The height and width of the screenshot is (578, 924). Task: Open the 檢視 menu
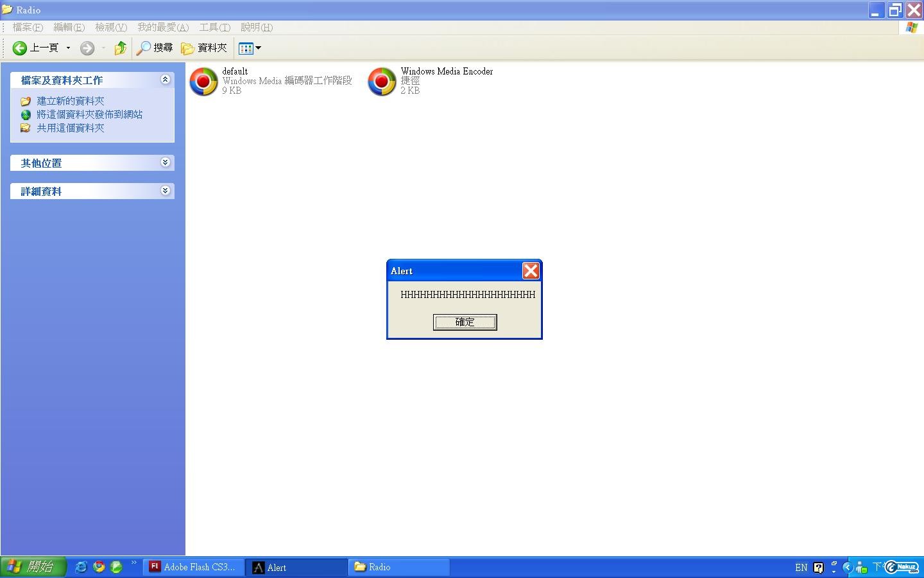pyautogui.click(x=111, y=27)
